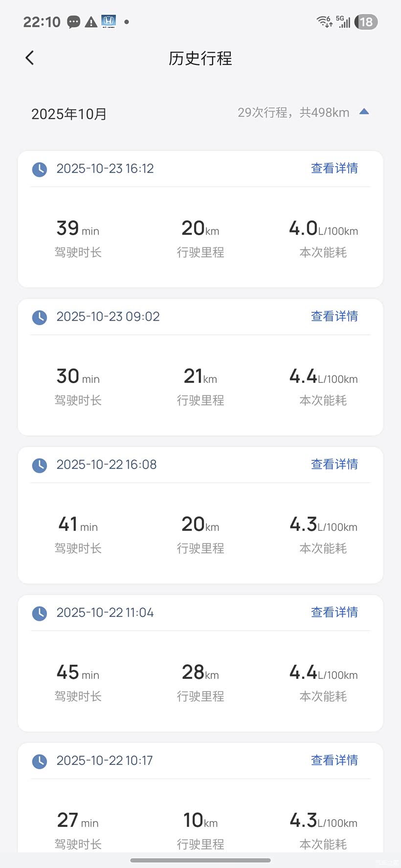Tap clock icon for 2025-10-22 16:08 trip

40,465
